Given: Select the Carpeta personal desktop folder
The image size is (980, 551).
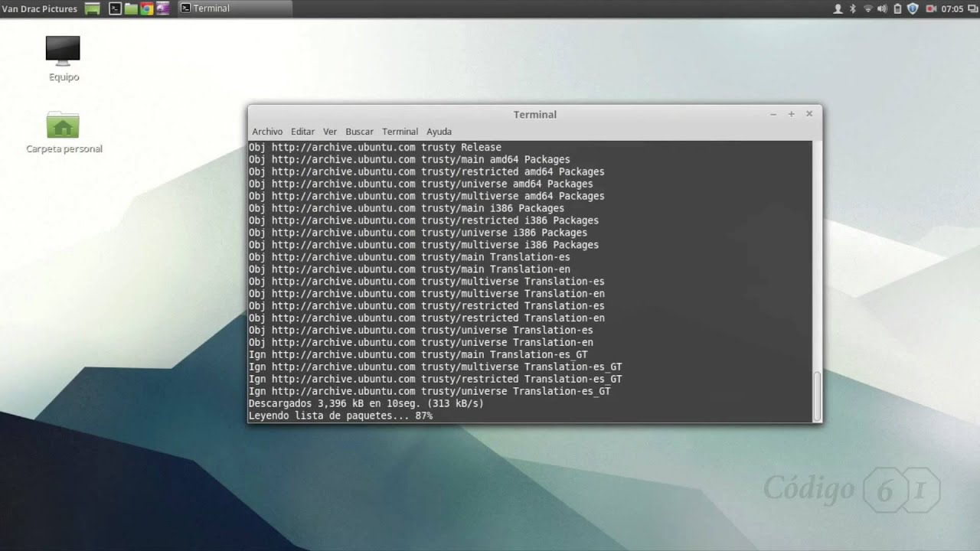Looking at the screenshot, I should point(64,132).
